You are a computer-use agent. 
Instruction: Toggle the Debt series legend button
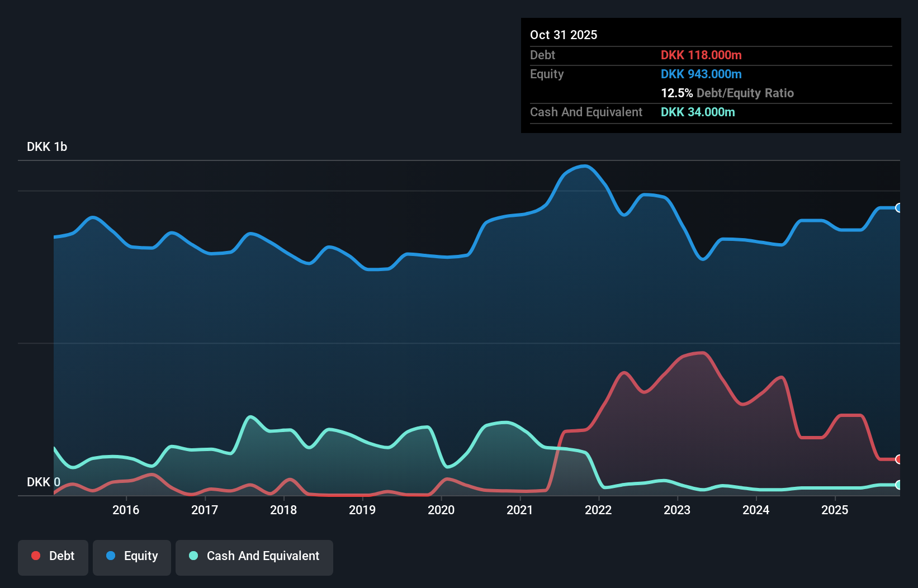pyautogui.click(x=53, y=557)
